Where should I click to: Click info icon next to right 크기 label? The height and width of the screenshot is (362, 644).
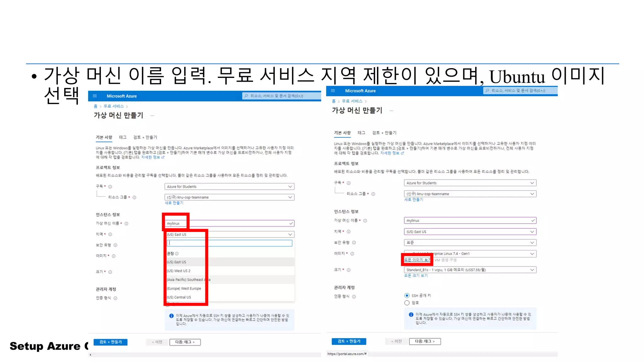click(x=349, y=270)
